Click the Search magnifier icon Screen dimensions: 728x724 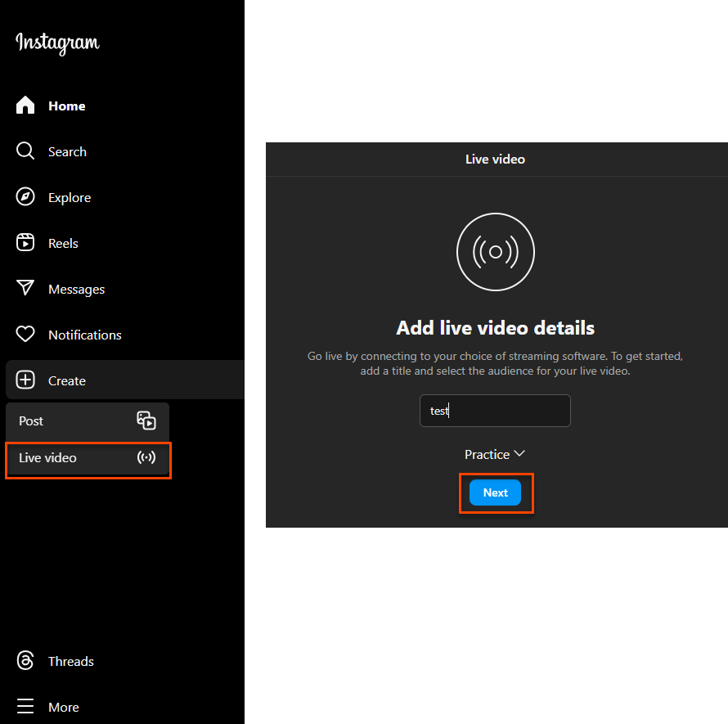point(25,151)
